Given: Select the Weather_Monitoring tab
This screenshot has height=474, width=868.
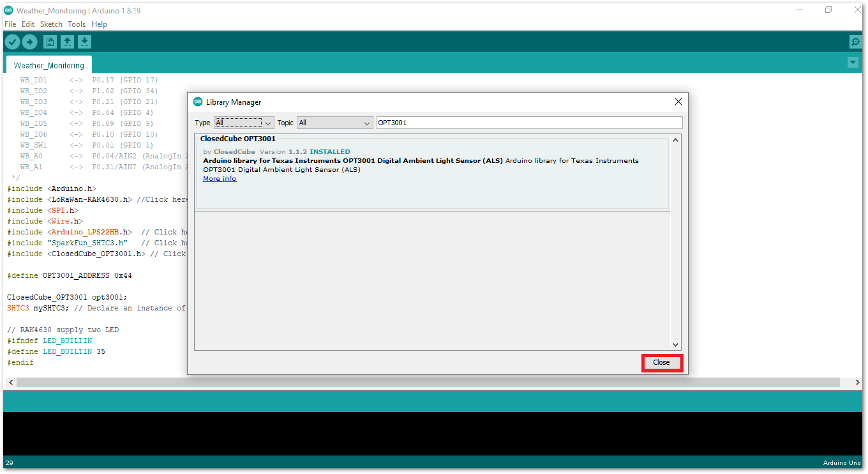Looking at the screenshot, I should (x=49, y=65).
